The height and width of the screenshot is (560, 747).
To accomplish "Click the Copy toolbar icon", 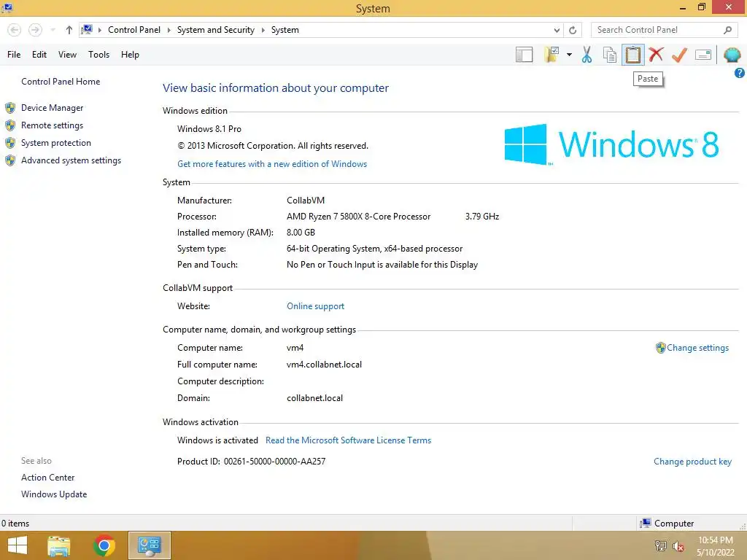I will (610, 55).
